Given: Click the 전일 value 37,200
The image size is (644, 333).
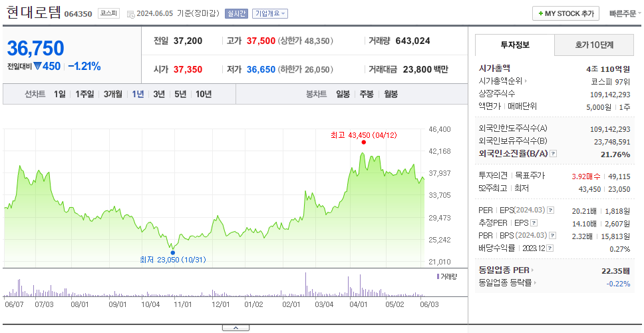Looking at the screenshot, I should [188, 41].
